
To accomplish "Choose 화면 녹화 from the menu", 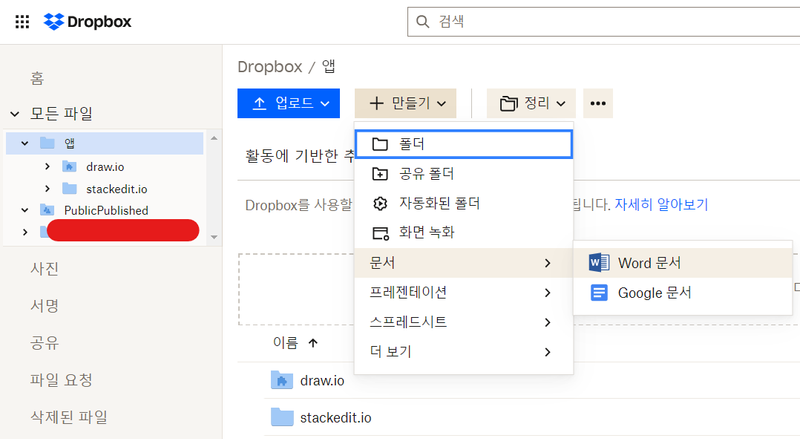I will (x=464, y=233).
